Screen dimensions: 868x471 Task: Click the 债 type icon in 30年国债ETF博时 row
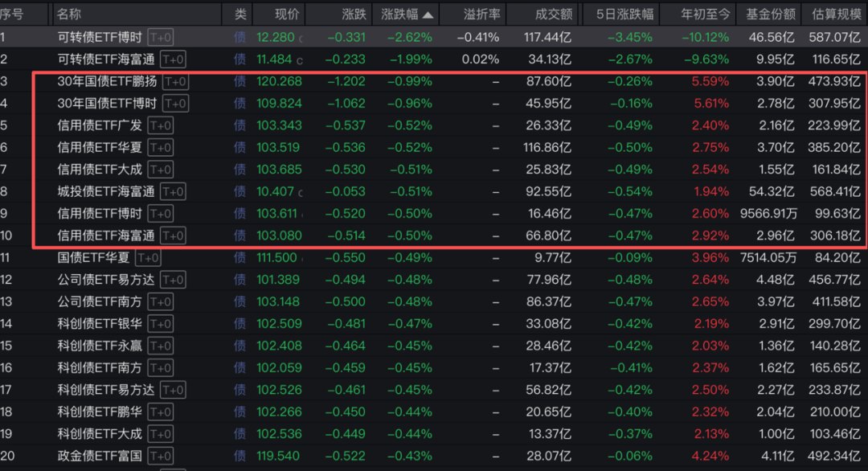point(240,104)
